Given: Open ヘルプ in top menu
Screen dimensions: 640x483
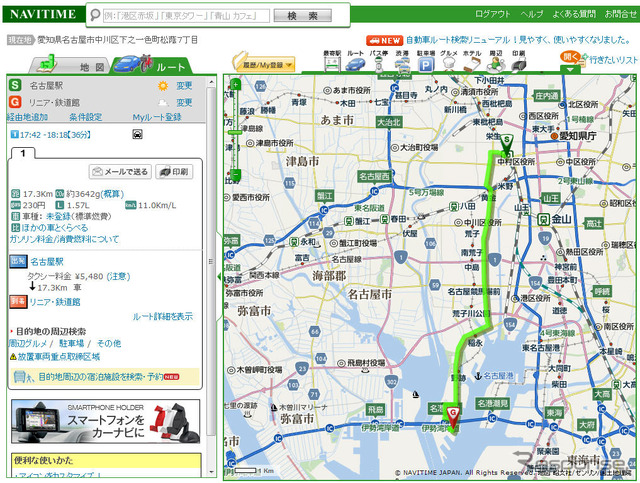Looking at the screenshot, I should tap(531, 14).
